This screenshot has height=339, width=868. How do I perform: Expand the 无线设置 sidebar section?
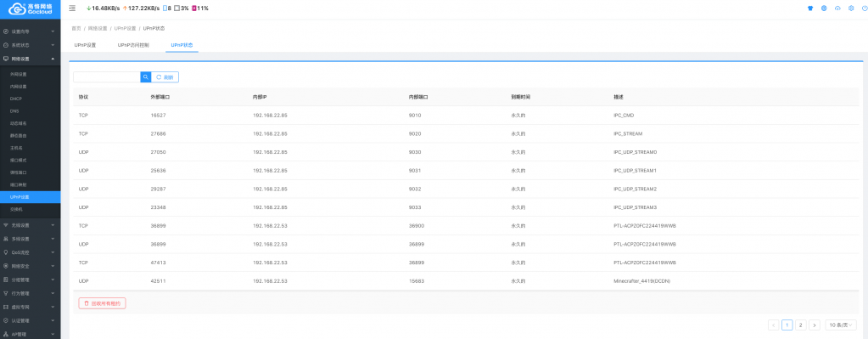(x=30, y=225)
